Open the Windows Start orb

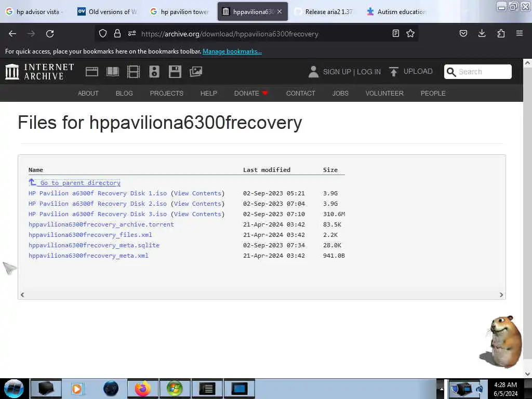tap(14, 389)
